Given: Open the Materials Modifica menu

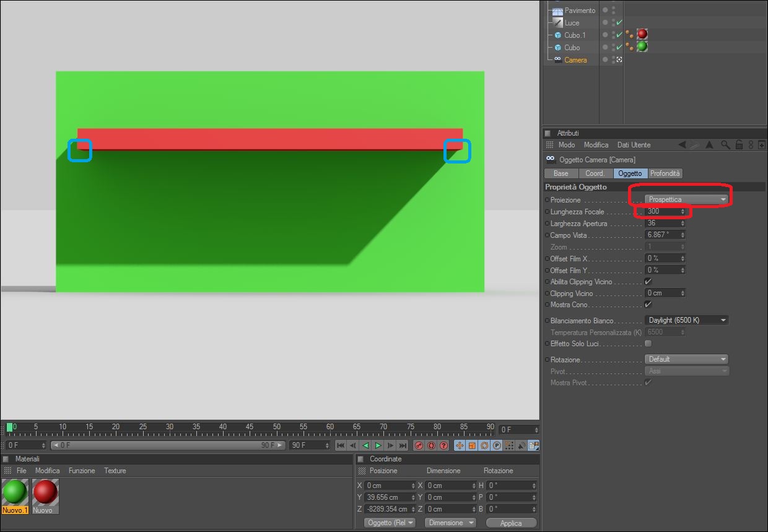Looking at the screenshot, I should (x=47, y=471).
